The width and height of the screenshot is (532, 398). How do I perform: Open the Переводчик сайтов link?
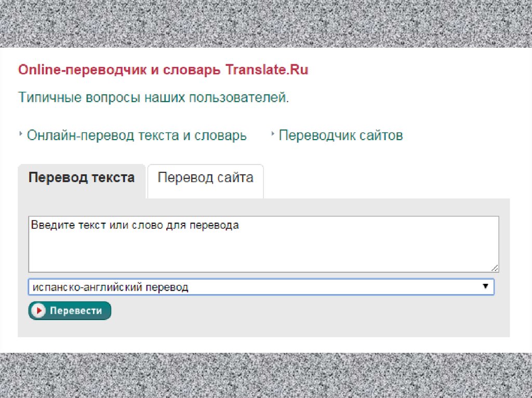341,135
